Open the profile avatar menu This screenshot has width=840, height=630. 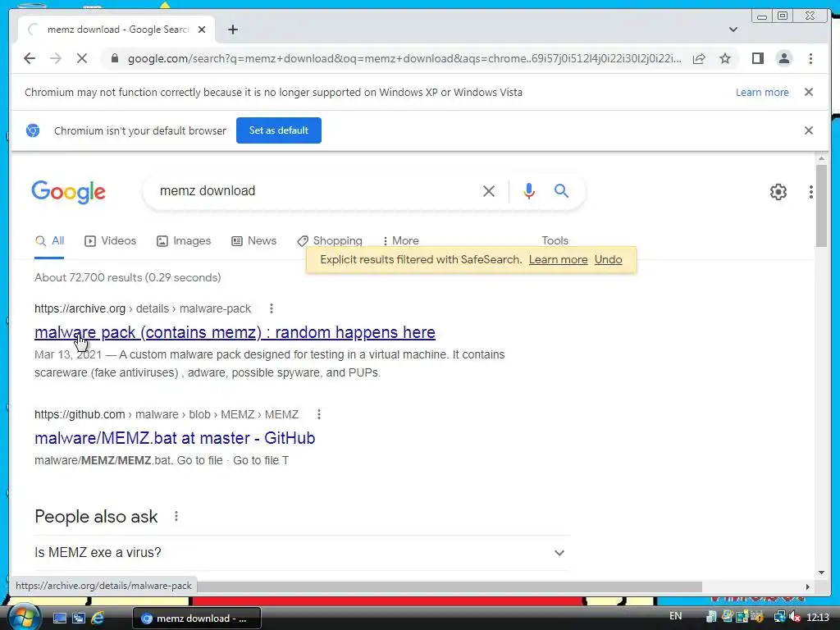(783, 58)
